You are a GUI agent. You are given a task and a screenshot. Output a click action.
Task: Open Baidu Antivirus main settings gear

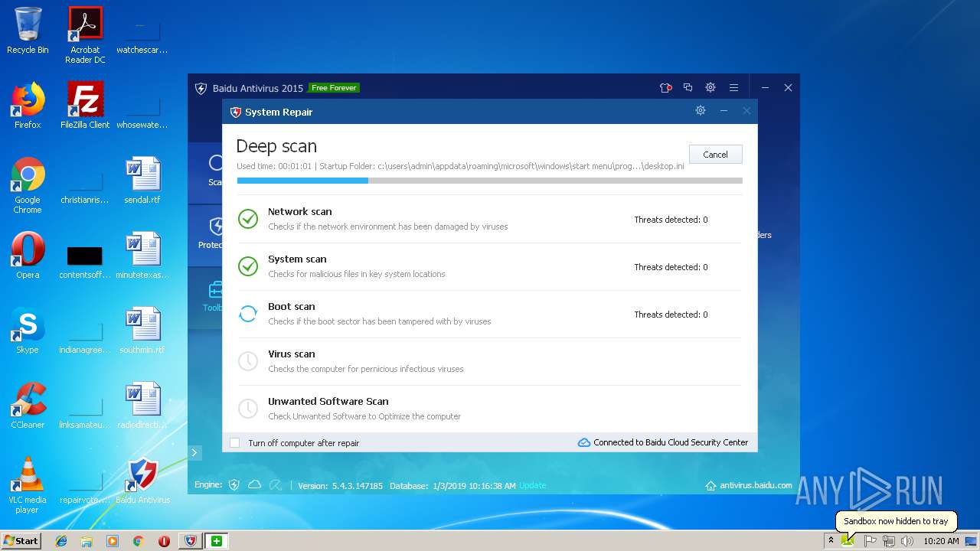[710, 88]
